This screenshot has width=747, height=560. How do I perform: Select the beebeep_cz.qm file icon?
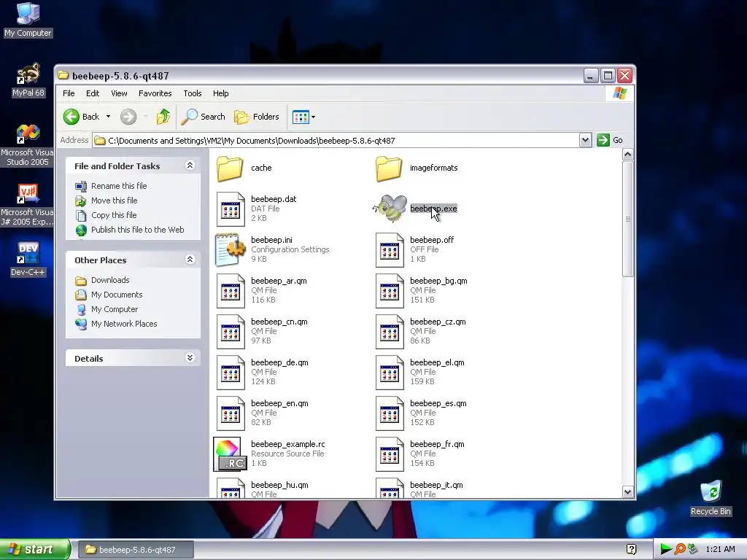(390, 332)
